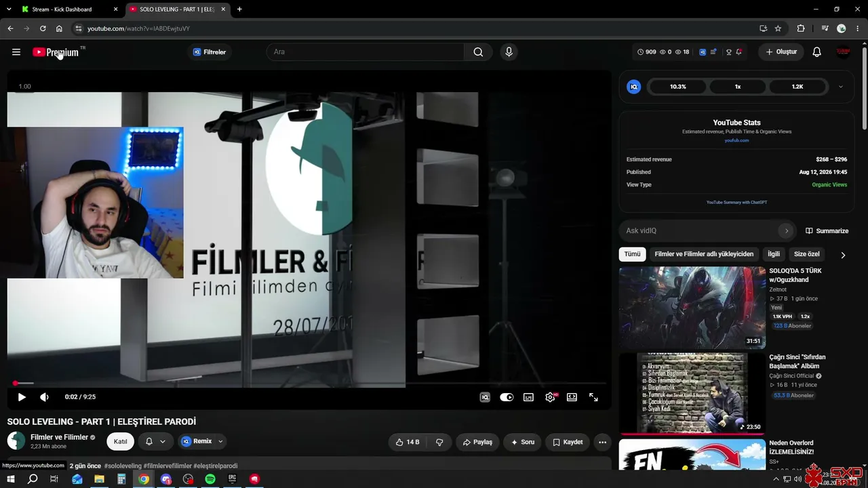Open the vidIQ Remix dropdown
868x488 pixels.
[x=202, y=442]
